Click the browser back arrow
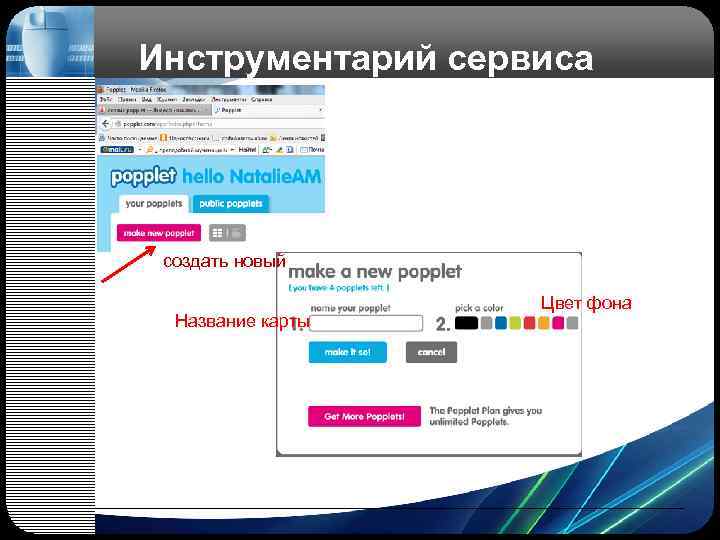This screenshot has height=540, width=720. pos(106,124)
